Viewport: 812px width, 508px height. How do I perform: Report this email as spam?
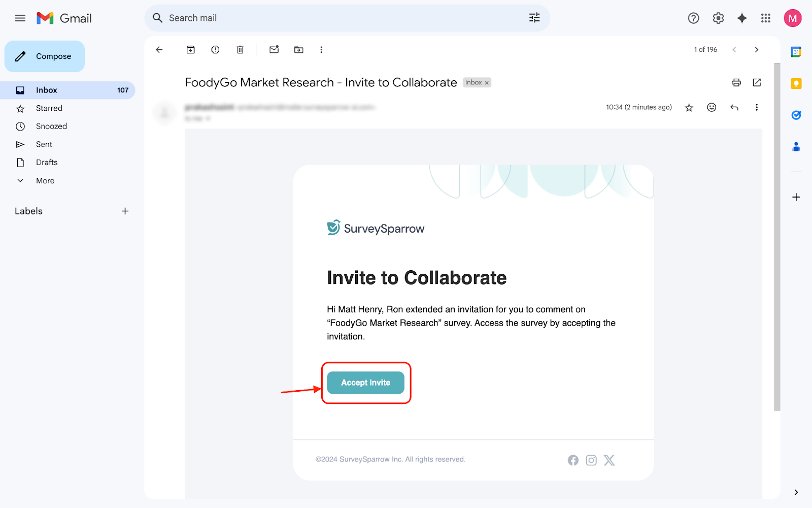tap(215, 50)
